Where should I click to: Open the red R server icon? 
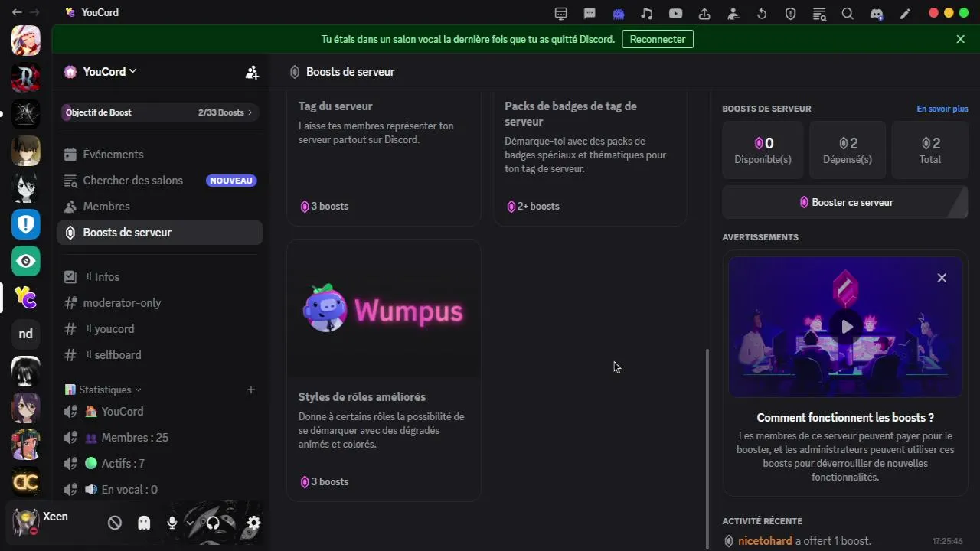(26, 77)
